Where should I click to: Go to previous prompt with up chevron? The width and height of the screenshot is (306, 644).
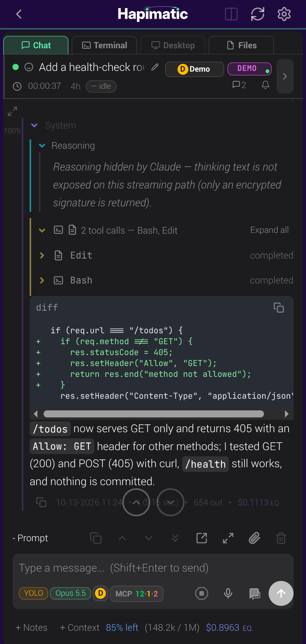tap(122, 538)
